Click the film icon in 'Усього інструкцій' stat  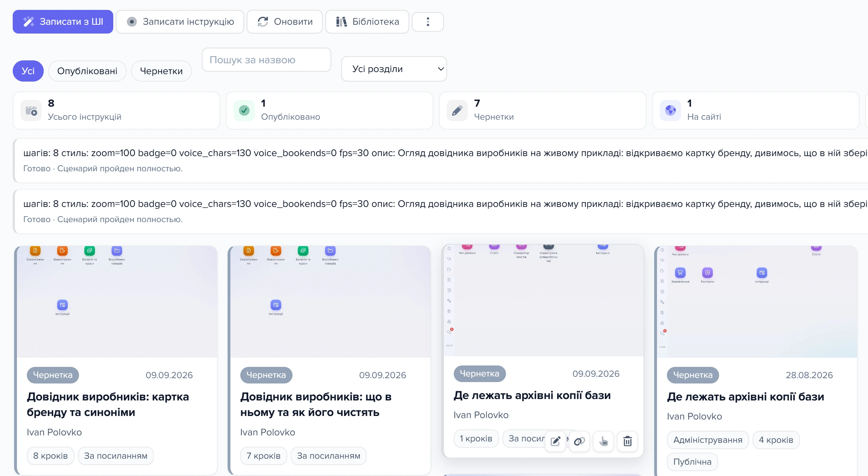tap(31, 111)
